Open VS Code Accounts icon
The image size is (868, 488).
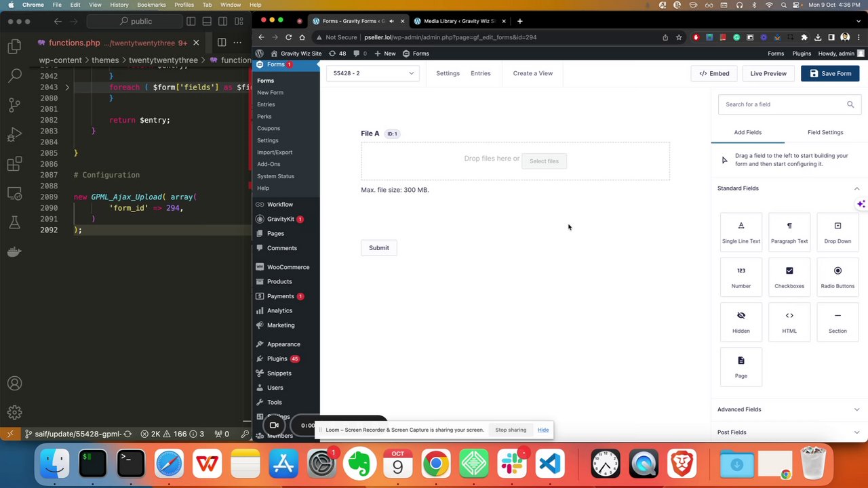(x=14, y=384)
